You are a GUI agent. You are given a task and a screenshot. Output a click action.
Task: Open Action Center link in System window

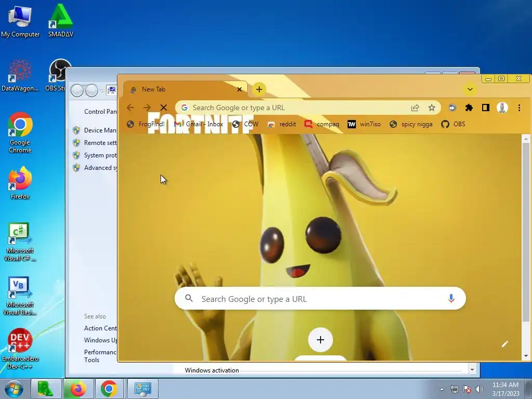click(x=100, y=328)
